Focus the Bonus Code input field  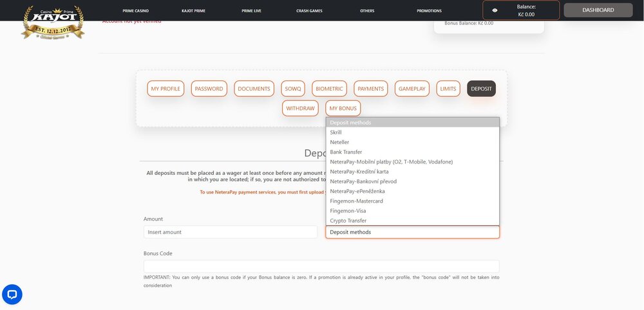pos(321,266)
